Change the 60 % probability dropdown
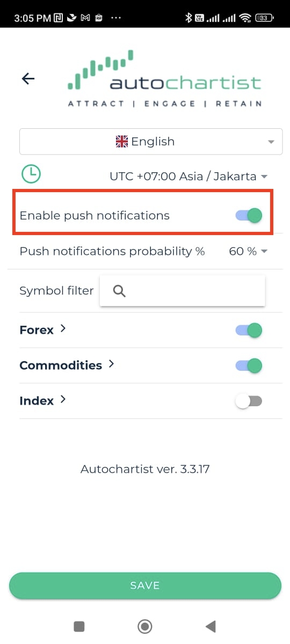 pos(248,251)
